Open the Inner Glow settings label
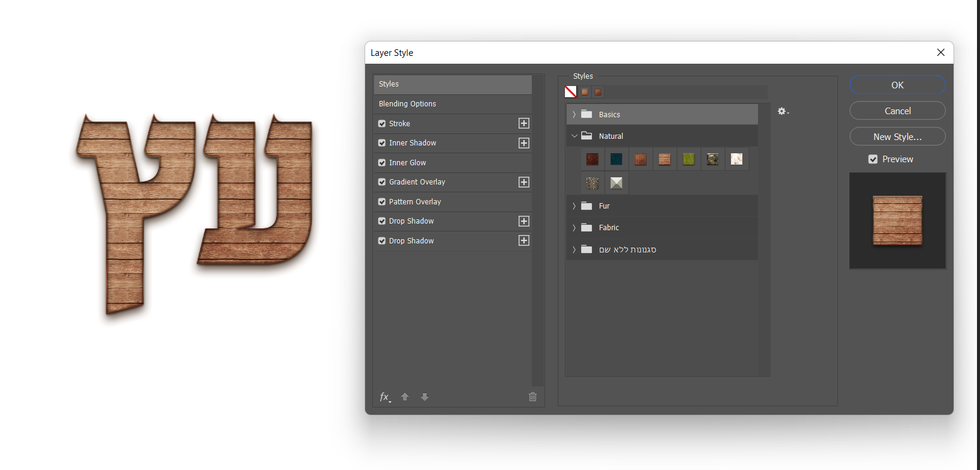This screenshot has height=470, width=980. (x=407, y=163)
